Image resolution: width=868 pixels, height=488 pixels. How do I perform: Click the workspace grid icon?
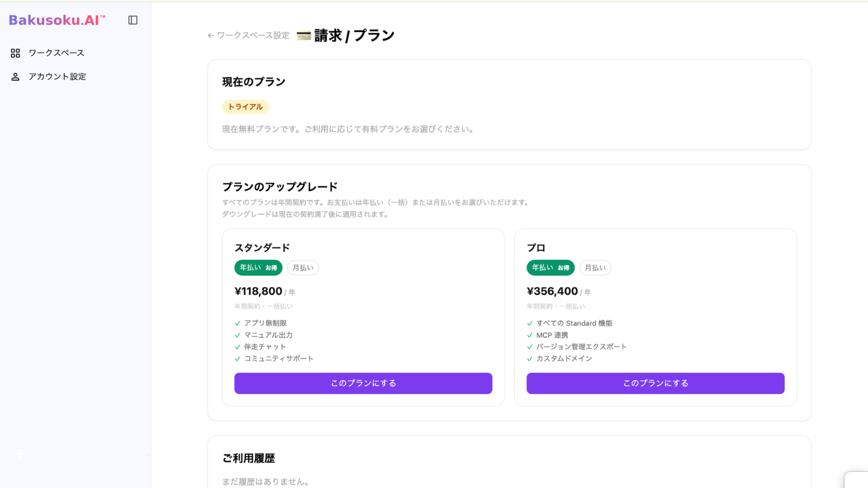tap(16, 53)
